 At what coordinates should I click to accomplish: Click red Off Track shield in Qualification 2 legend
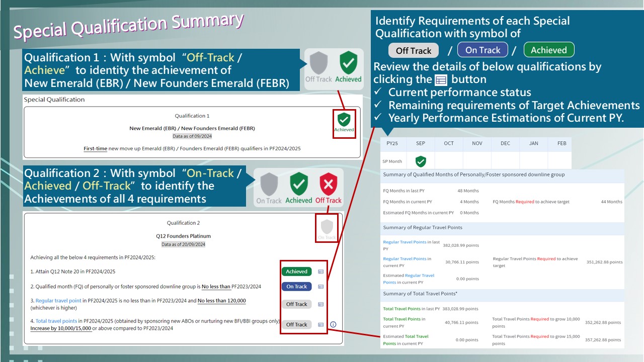click(328, 184)
